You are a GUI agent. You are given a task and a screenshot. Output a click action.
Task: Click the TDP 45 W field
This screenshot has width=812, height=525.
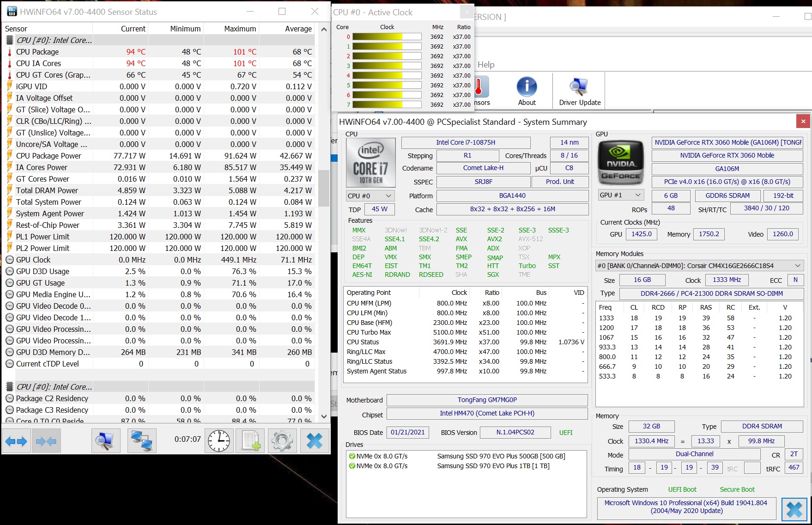tap(380, 209)
